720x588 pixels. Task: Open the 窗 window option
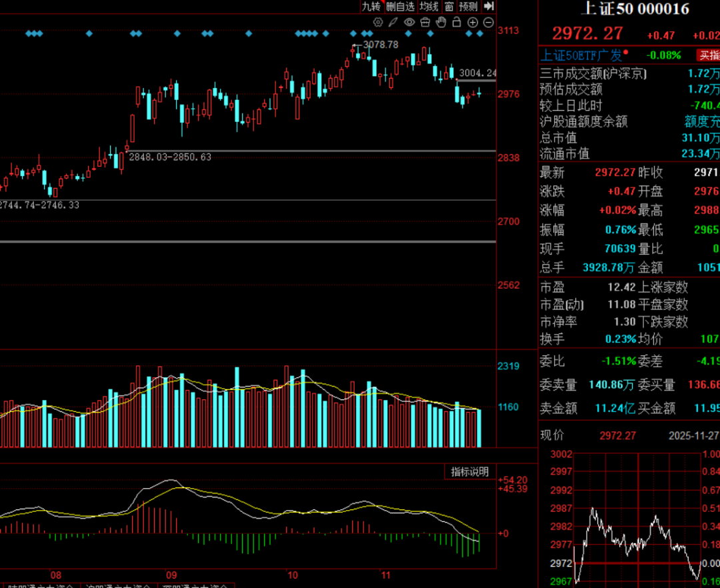click(x=449, y=6)
